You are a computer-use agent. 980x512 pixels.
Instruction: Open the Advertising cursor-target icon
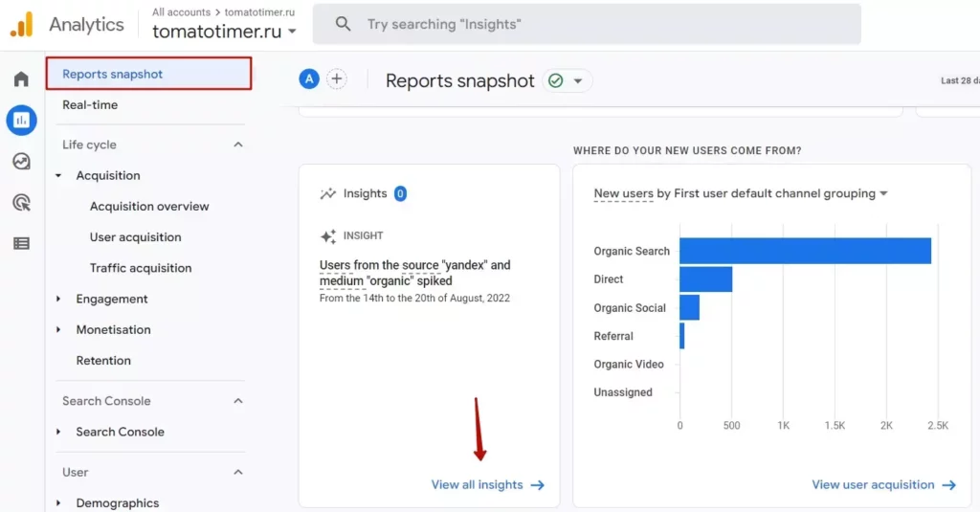pos(21,203)
